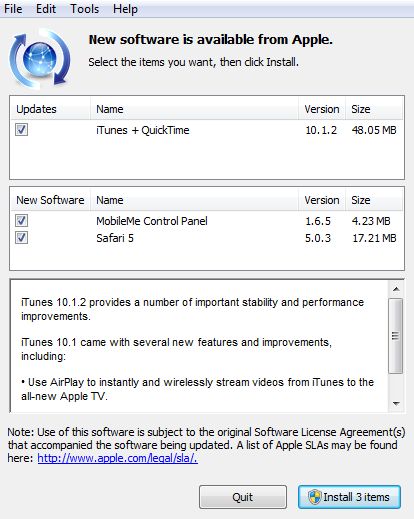Select the iTunes + QuickTime row name

pos(143,130)
